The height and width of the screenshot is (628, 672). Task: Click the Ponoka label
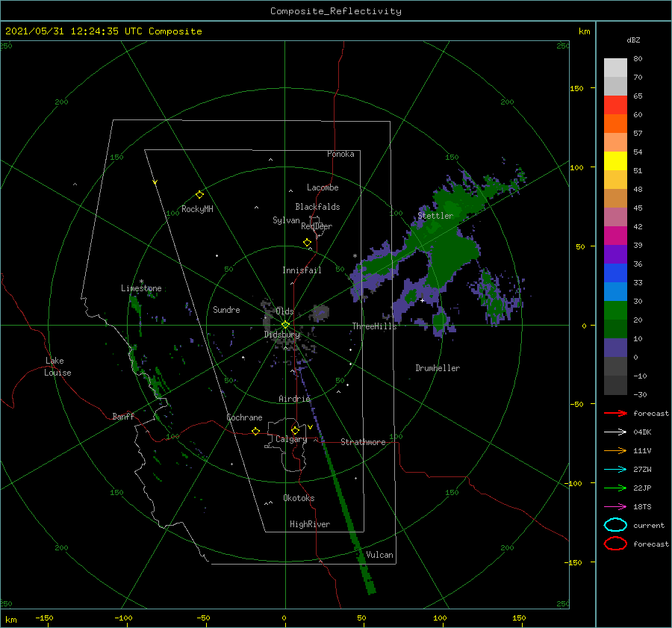click(x=340, y=154)
